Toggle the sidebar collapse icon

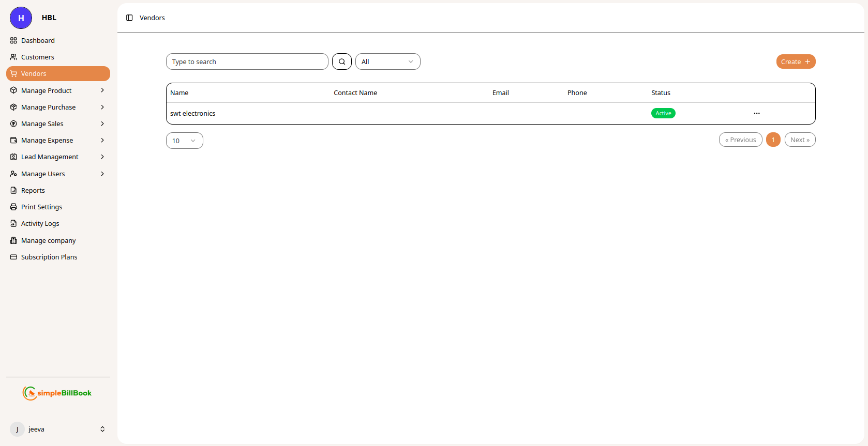click(129, 18)
